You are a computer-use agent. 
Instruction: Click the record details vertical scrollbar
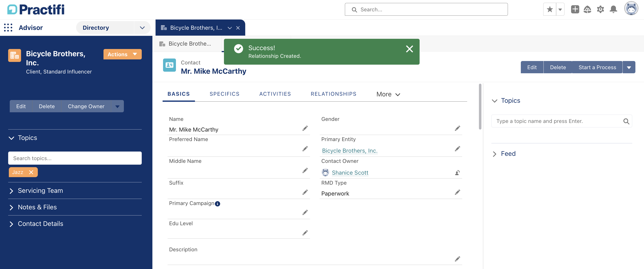(480, 107)
